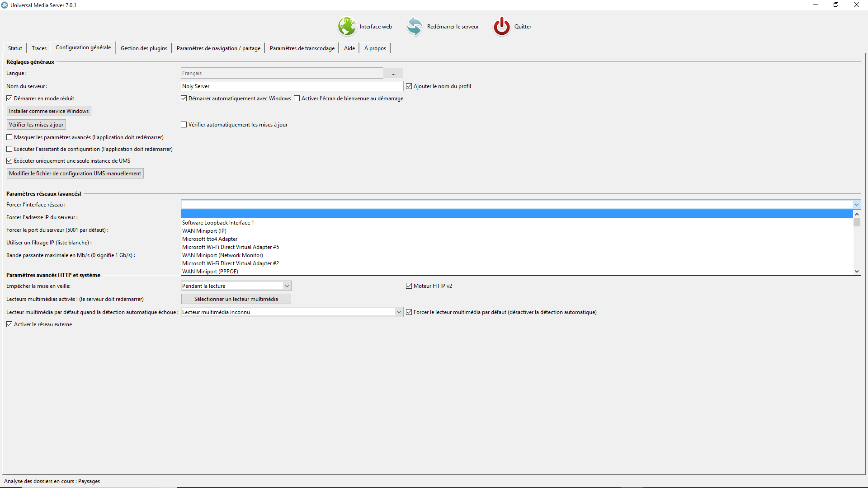
Task: Click the red Quitter power icon
Action: tap(501, 26)
